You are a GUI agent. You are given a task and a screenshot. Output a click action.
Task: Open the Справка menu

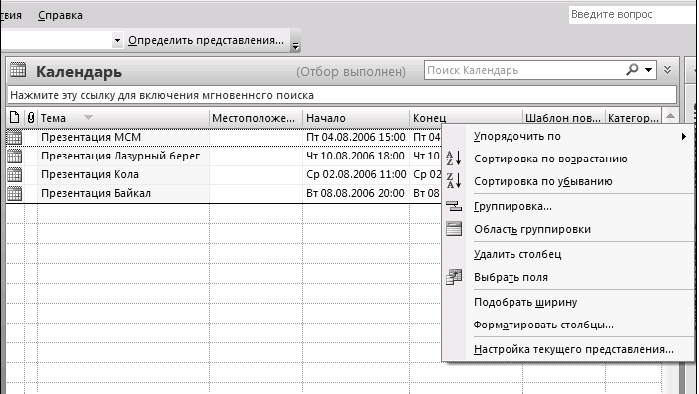(60, 15)
